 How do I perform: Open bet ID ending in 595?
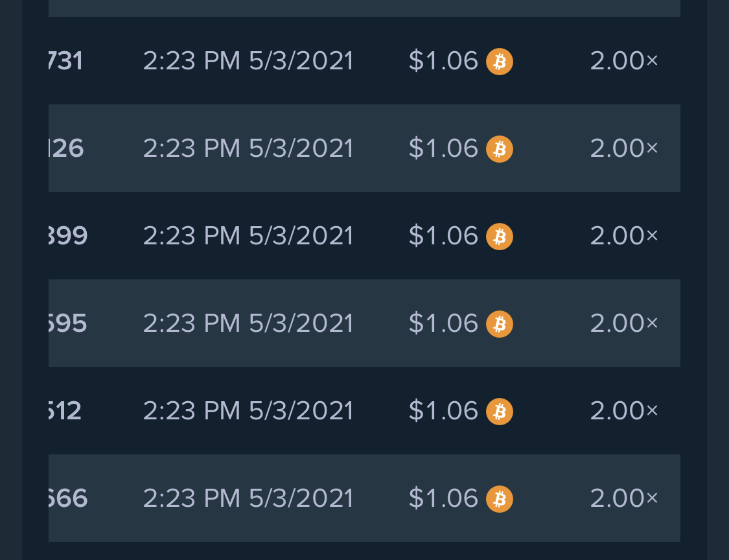(67, 323)
